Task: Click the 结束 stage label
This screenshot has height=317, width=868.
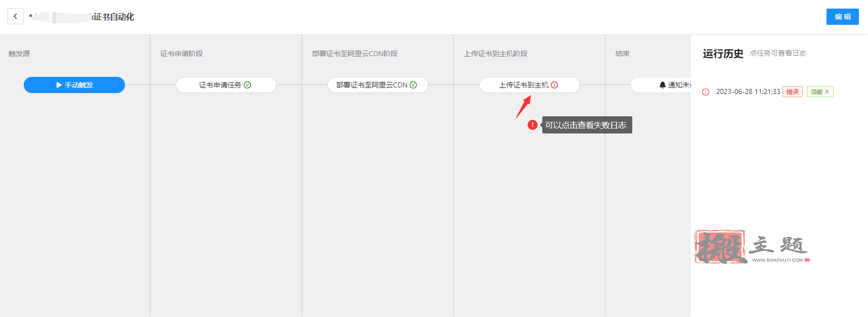Action: [x=623, y=54]
